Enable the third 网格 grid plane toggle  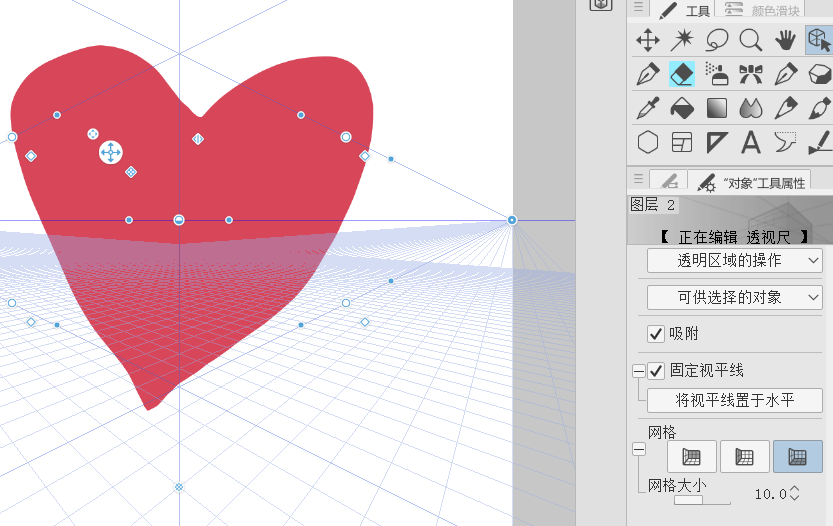pos(797,456)
